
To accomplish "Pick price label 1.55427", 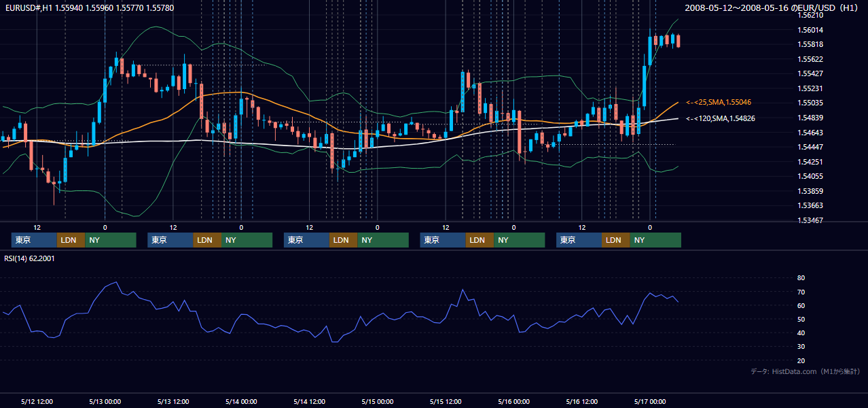I will (811, 73).
